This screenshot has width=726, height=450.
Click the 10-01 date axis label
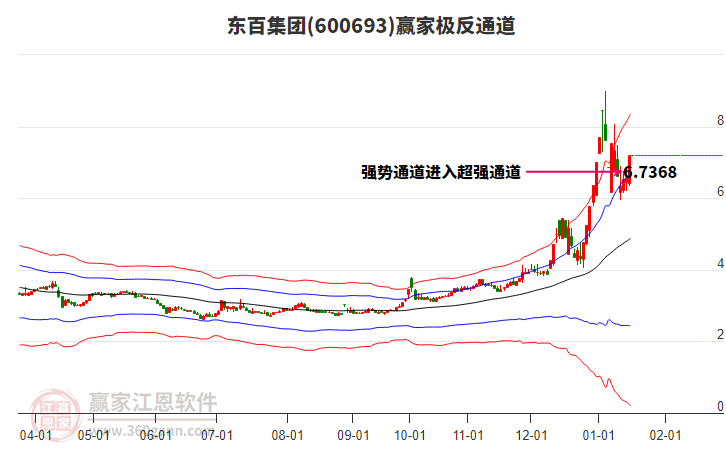click(x=410, y=435)
